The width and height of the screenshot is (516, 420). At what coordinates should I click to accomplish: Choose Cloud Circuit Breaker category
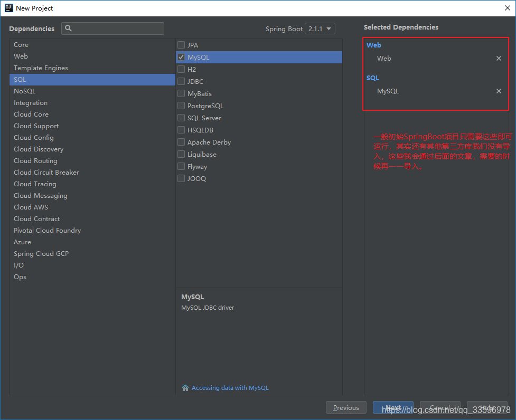[92, 172]
